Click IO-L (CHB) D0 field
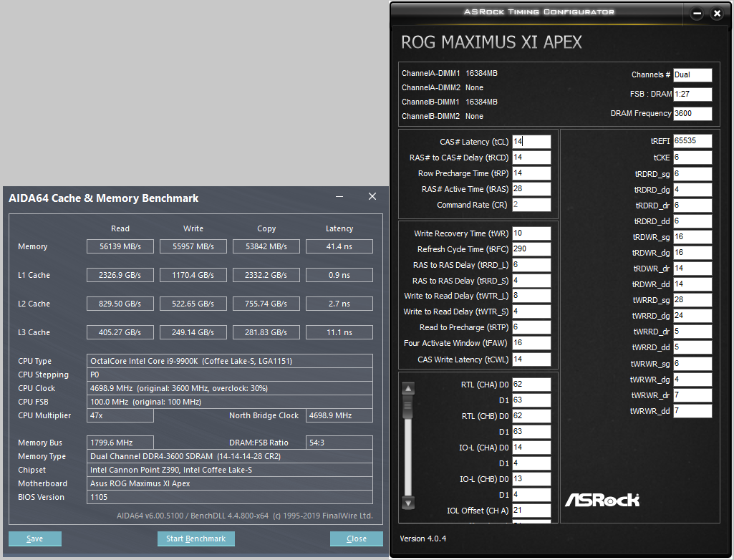734x560 pixels. (x=531, y=478)
